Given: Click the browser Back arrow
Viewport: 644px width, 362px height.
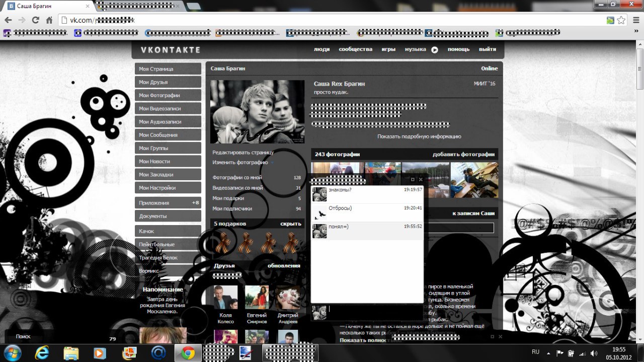Looking at the screenshot, I should 8,20.
